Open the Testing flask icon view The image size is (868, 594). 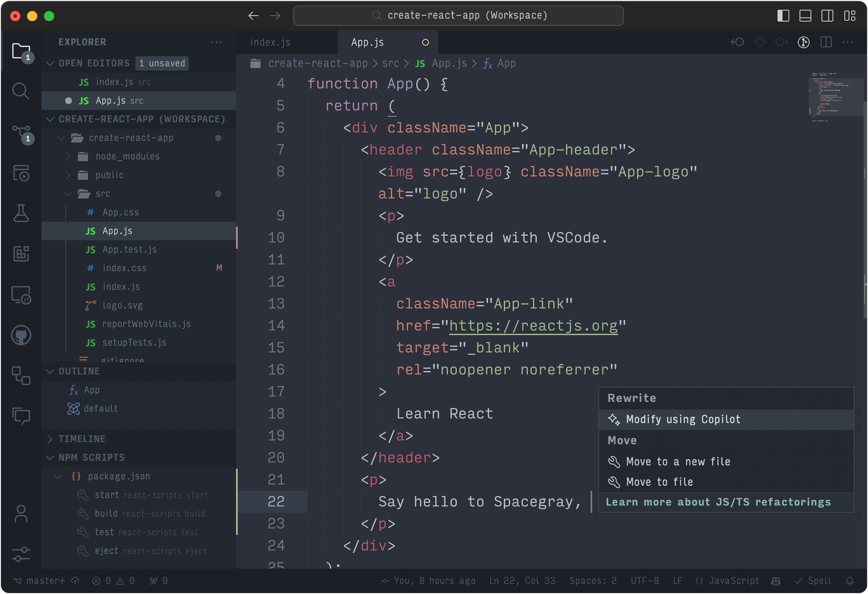click(x=21, y=213)
